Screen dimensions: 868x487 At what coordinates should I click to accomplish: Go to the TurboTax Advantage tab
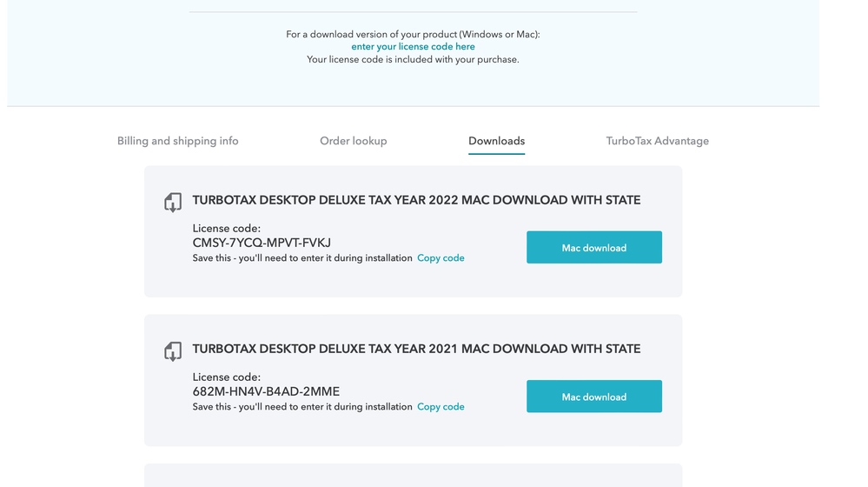[657, 141]
